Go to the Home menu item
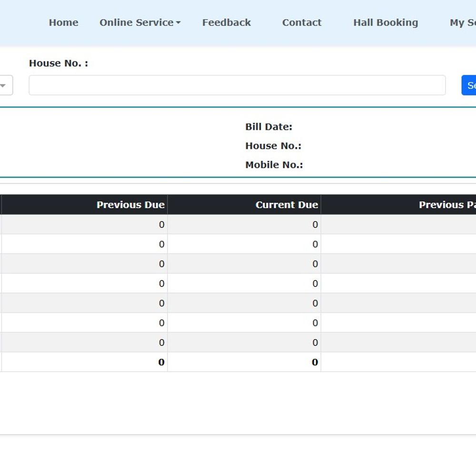The image size is (476, 476). [63, 22]
